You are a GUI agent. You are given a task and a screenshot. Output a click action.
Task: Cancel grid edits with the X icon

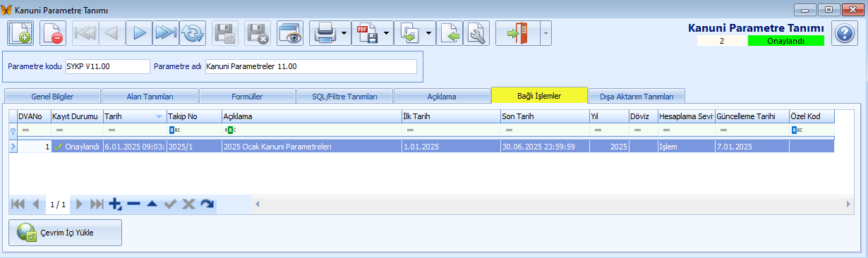[x=188, y=204]
